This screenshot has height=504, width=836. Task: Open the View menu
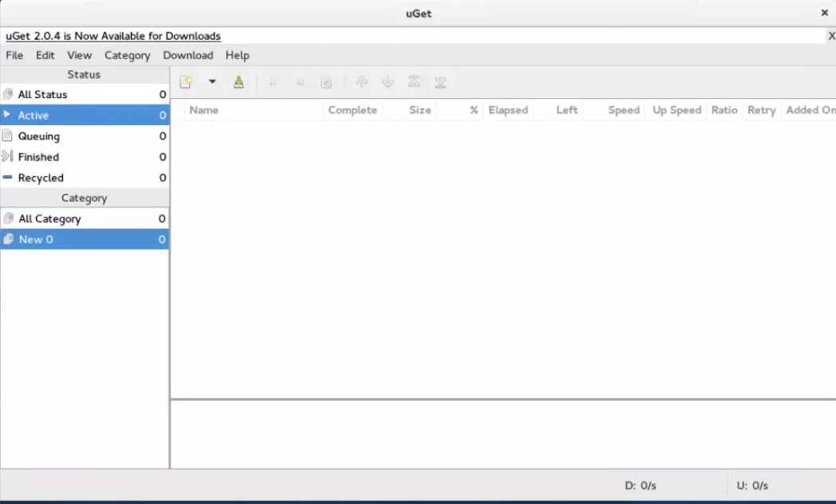80,55
